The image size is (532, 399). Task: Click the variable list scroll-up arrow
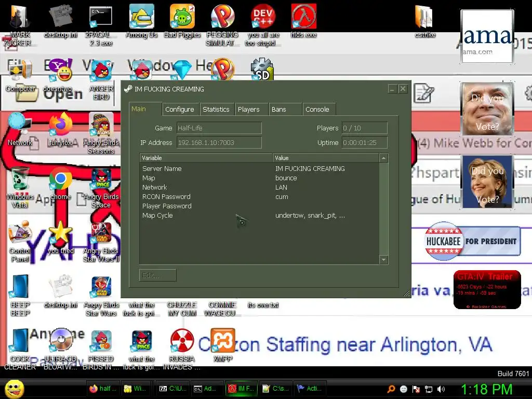(383, 158)
